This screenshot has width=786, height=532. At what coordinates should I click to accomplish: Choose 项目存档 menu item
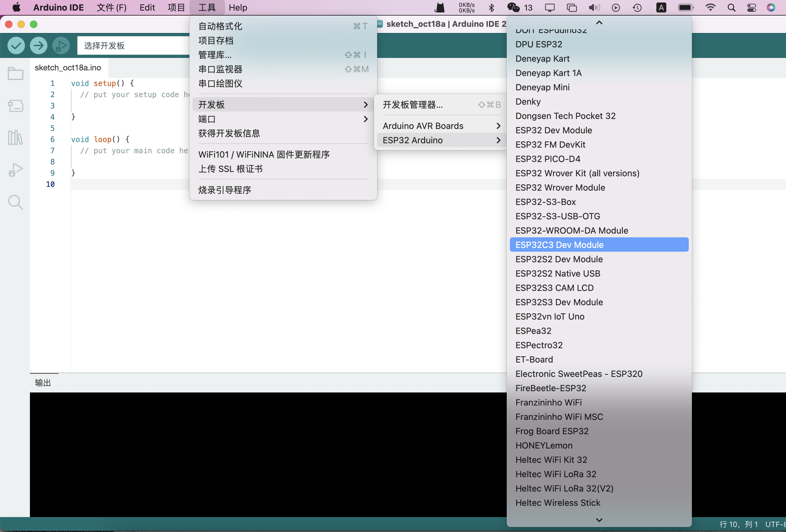coord(283,40)
